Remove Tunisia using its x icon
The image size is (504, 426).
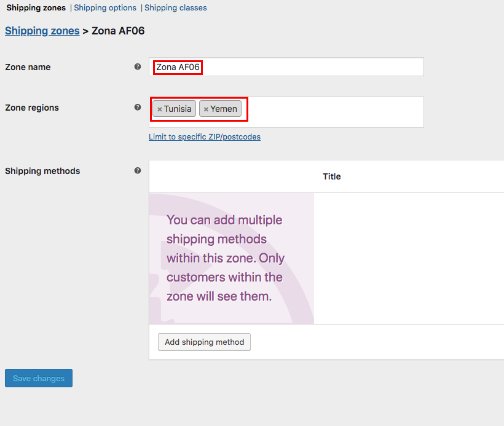tap(160, 109)
